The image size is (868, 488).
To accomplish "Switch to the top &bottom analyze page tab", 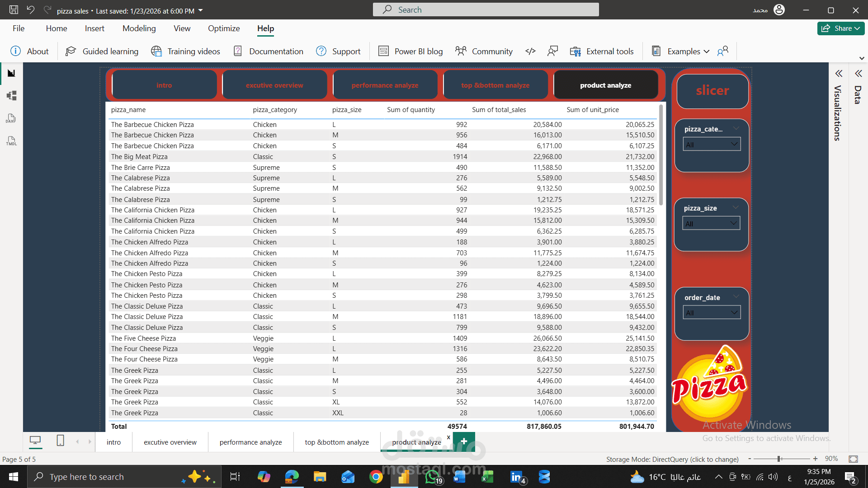I will click(337, 442).
